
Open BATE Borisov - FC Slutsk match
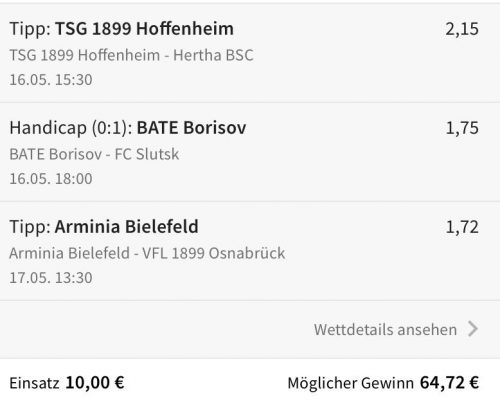[x=94, y=154]
